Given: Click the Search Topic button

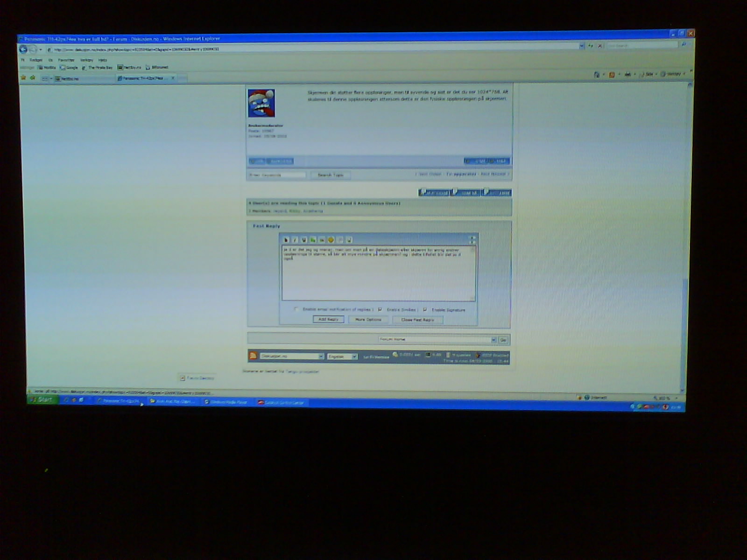Looking at the screenshot, I should (331, 175).
